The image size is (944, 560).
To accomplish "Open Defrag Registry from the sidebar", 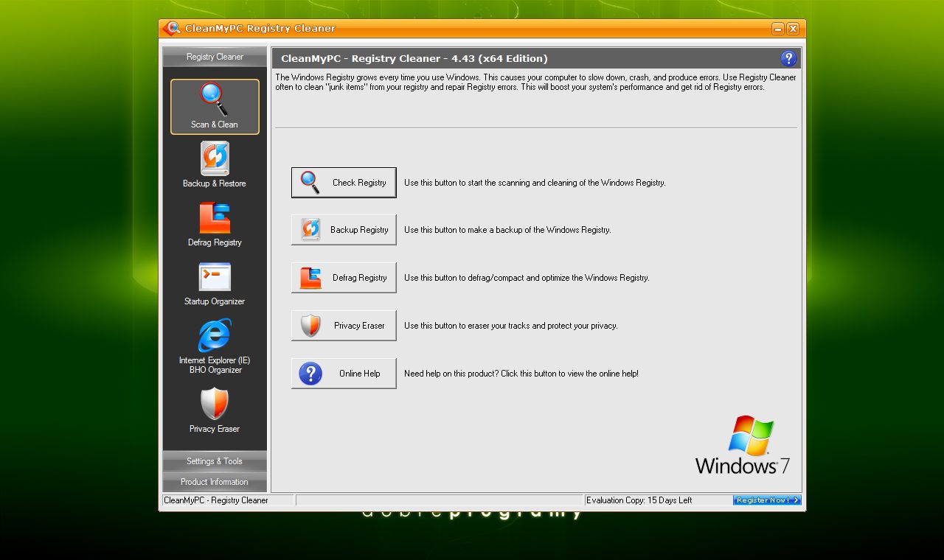I will point(214,221).
